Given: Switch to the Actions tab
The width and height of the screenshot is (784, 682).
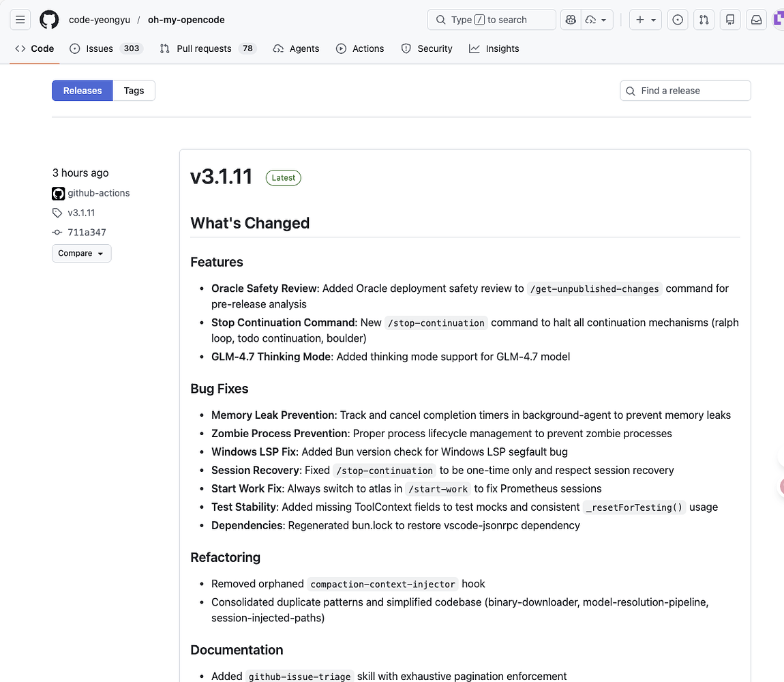Looking at the screenshot, I should (360, 48).
